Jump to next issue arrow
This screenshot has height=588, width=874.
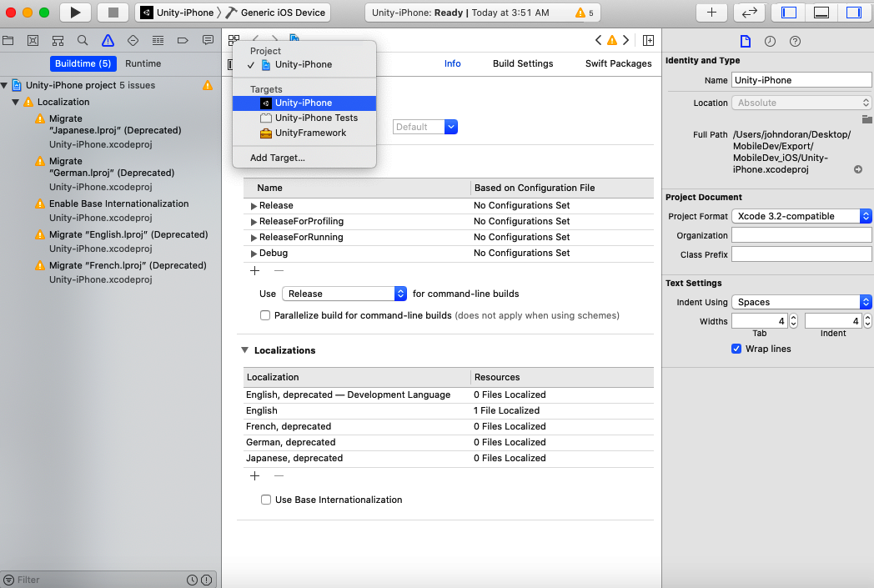(x=626, y=40)
